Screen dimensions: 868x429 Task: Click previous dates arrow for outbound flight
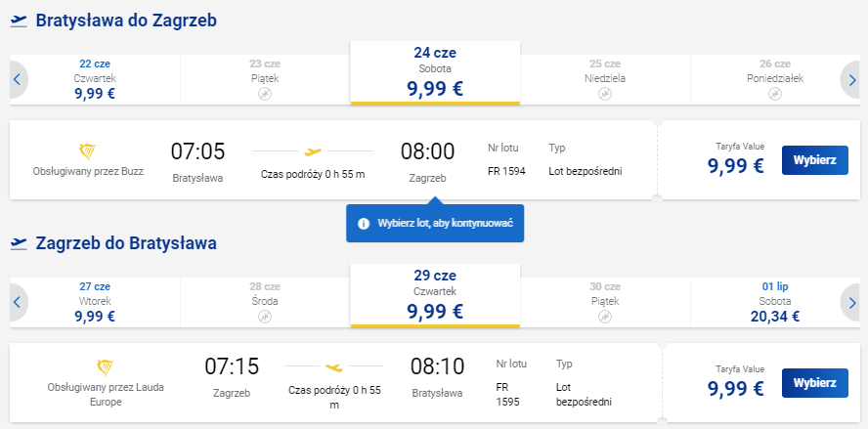point(18,80)
